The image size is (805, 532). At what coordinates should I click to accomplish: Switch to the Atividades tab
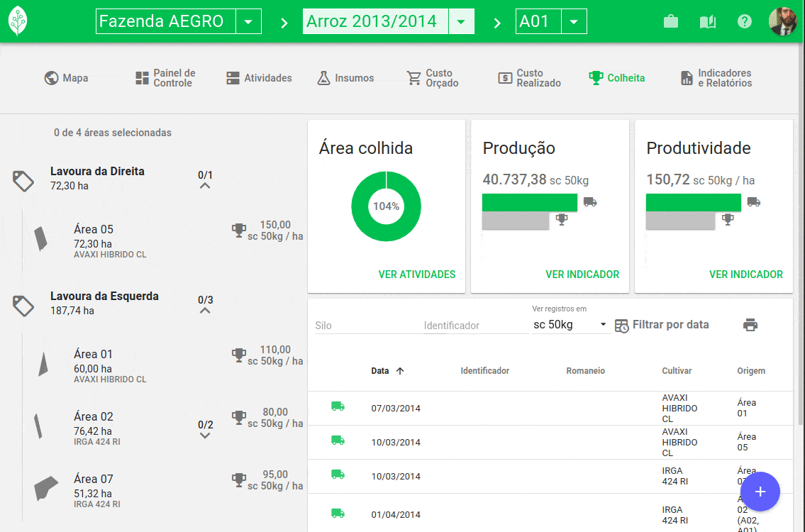coord(258,78)
